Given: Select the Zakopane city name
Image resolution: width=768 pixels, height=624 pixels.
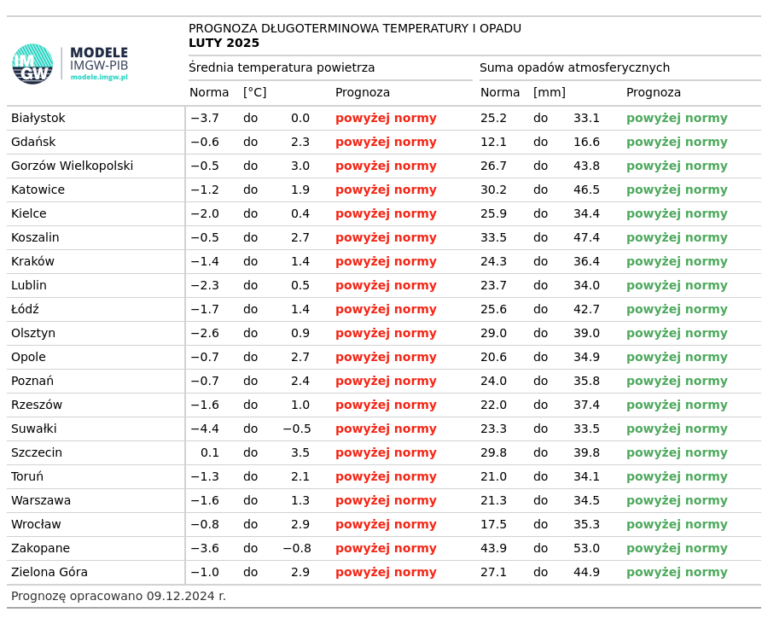Looking at the screenshot, I should click(x=40, y=548).
